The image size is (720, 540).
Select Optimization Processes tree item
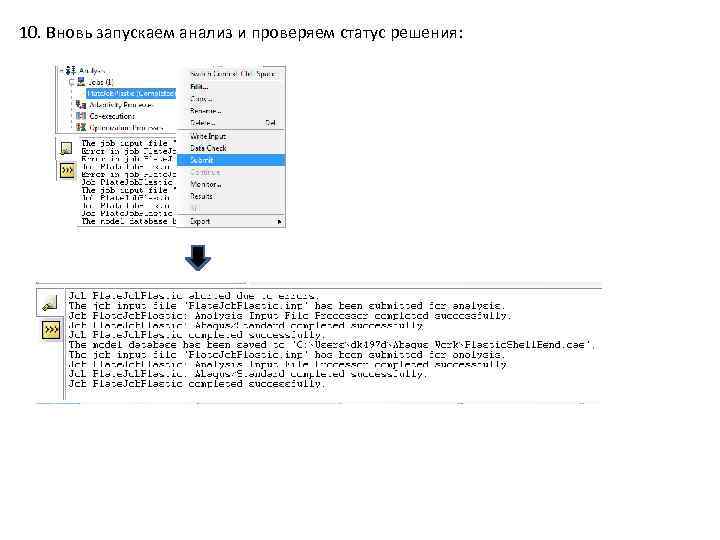click(126, 128)
